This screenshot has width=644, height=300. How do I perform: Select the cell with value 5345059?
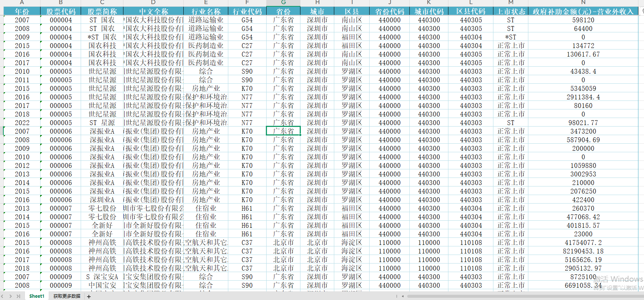[583, 89]
